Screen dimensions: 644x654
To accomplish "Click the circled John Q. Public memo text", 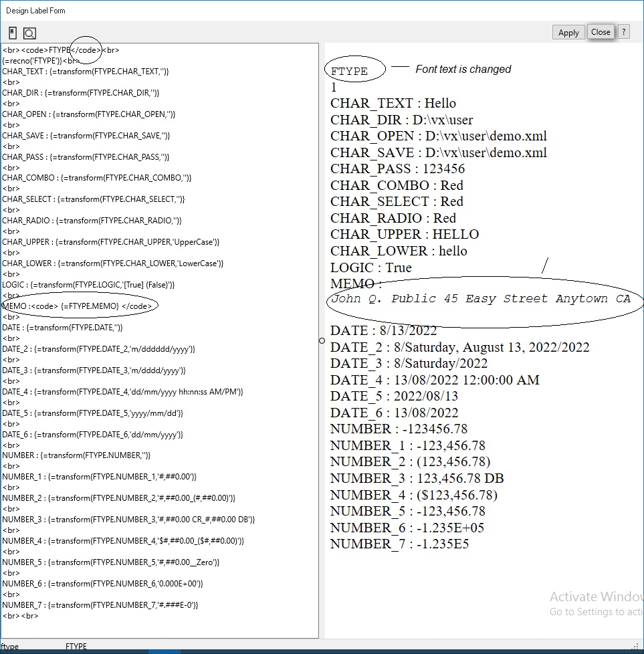I will coord(478,299).
